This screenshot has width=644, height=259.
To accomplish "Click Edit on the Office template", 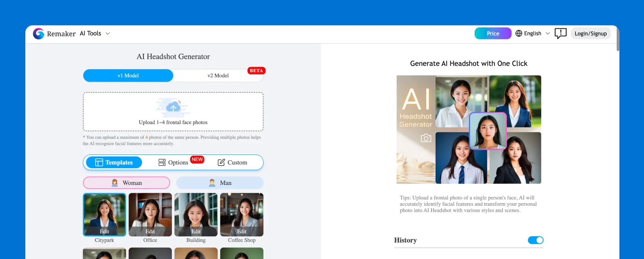I will 150,231.
